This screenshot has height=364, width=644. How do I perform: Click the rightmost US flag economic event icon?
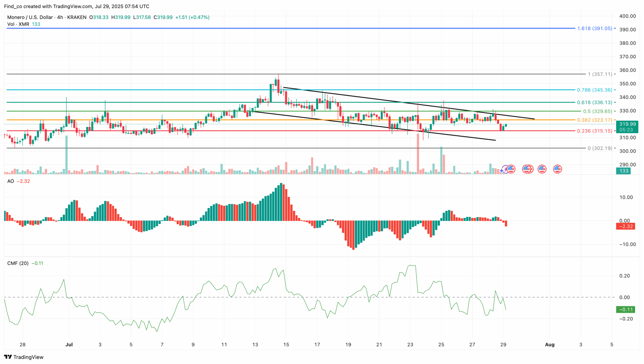[x=557, y=169]
